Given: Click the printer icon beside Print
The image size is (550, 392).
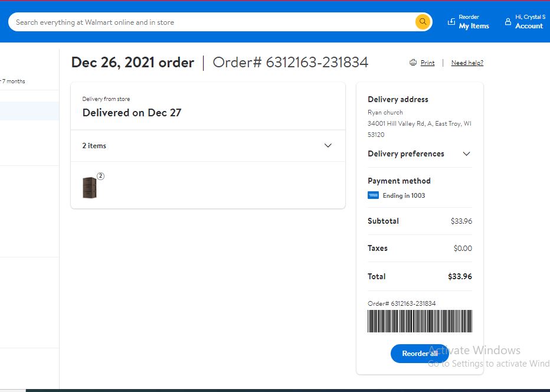Looking at the screenshot, I should click(413, 63).
